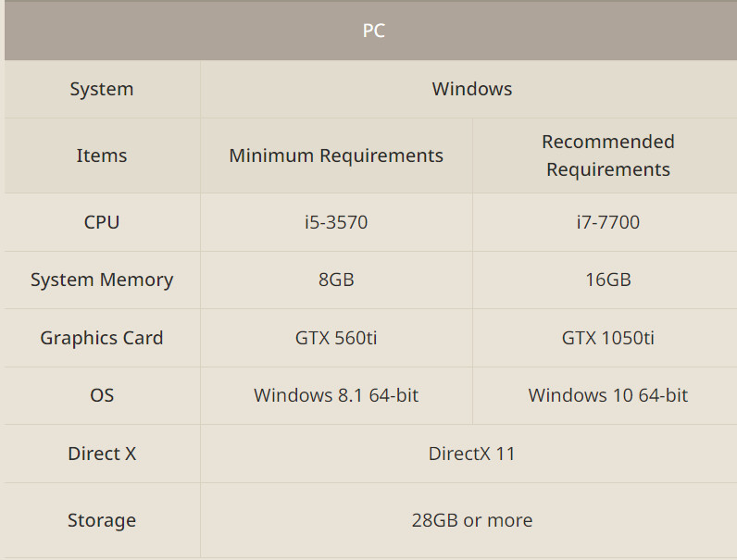Select the System row label
This screenshot has height=560, width=737.
[x=102, y=89]
